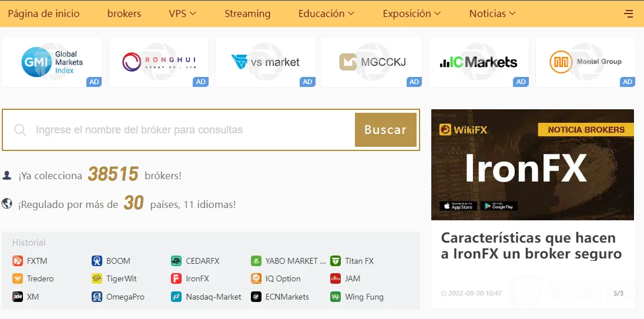Click the Nasdaq-Market broker name link
The image size is (644, 319).
click(x=213, y=297)
